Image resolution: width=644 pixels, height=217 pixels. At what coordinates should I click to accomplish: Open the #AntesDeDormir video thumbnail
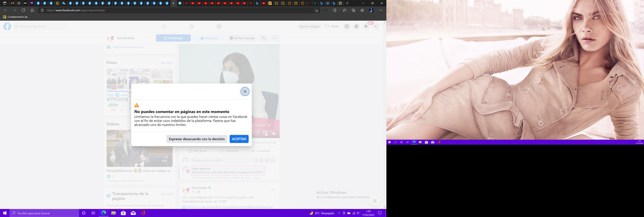point(139,148)
